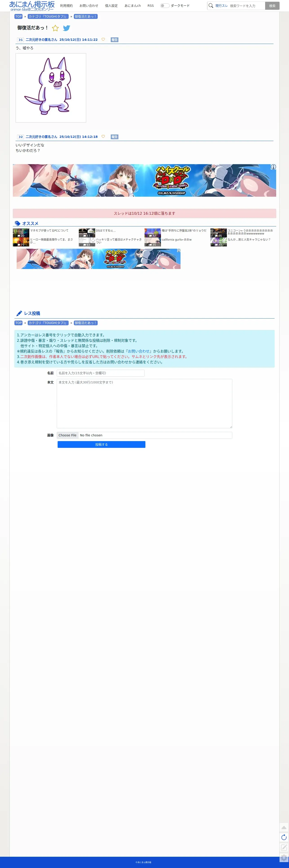Report post 1 with 報告 button

[x=115, y=40]
